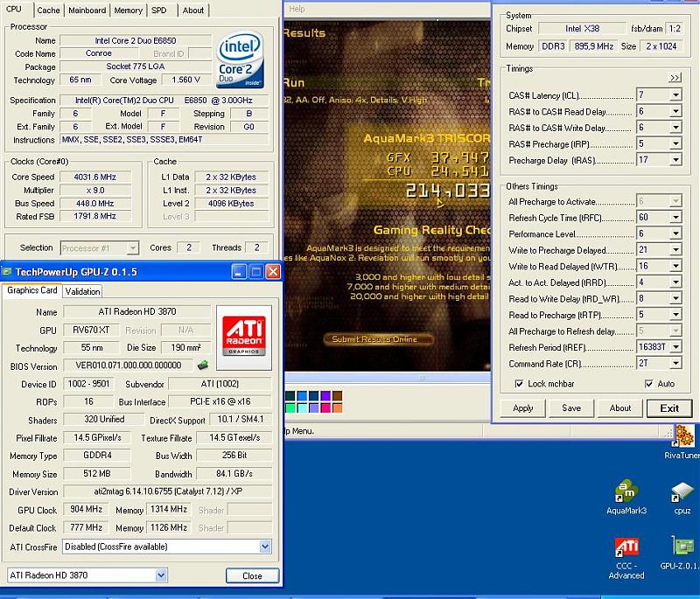Open the ATI Radeon HD 3870 card selector dropdown

point(161,575)
